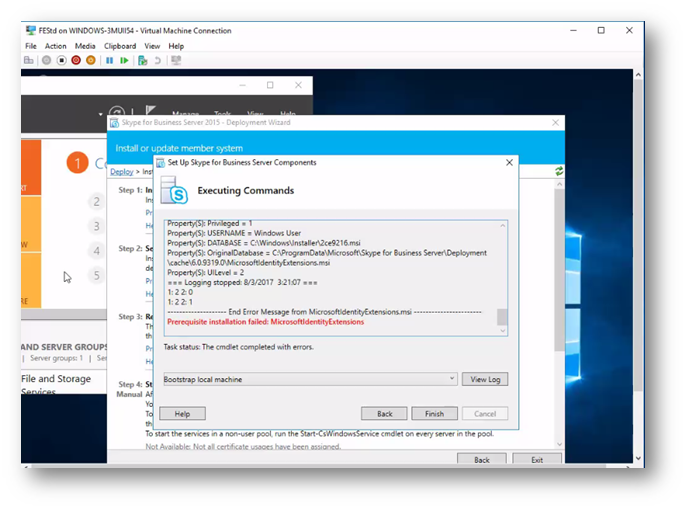Close the Deployment Wizard window
This screenshot has height=510, width=687.
[x=556, y=123]
